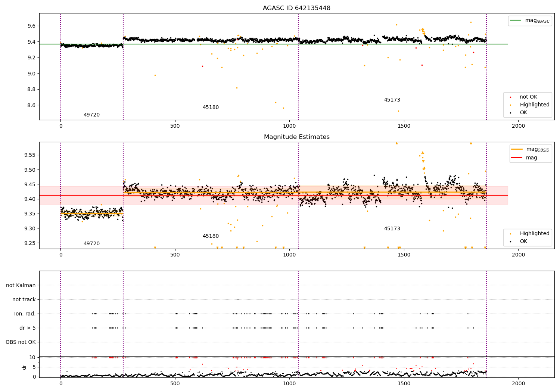Click the 9.40 y-axis tick label
Viewport: 560px width, 392px height.
(30, 199)
